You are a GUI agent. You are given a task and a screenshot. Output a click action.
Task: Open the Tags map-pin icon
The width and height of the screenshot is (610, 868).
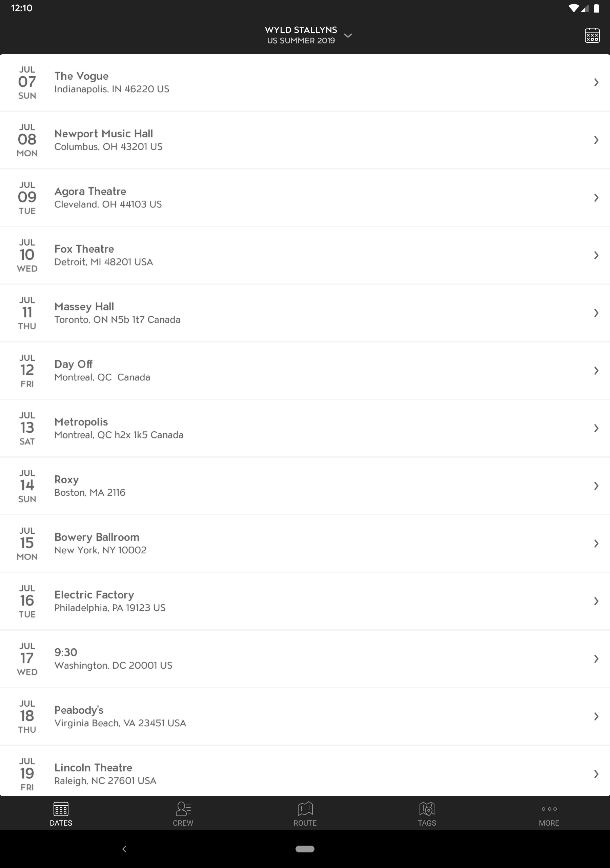click(x=427, y=809)
